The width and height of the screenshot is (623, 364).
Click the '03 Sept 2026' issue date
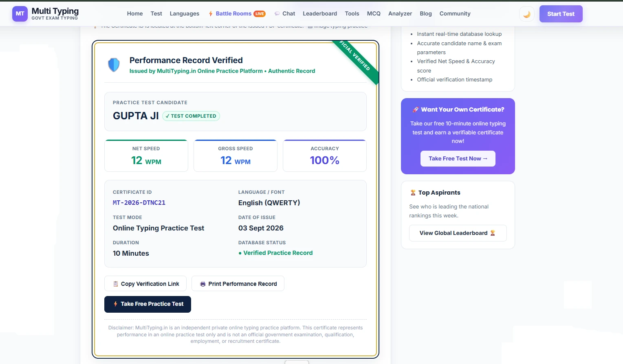click(x=261, y=228)
